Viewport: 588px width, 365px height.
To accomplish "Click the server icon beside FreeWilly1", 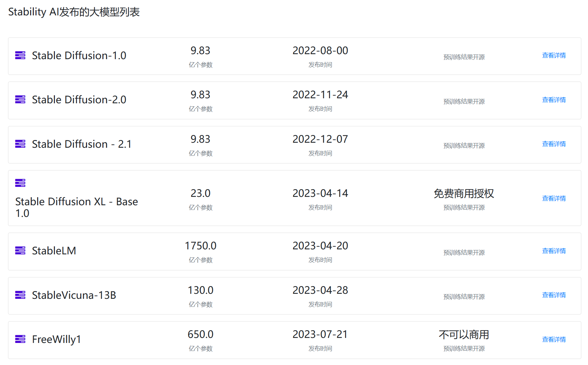I will click(x=20, y=339).
